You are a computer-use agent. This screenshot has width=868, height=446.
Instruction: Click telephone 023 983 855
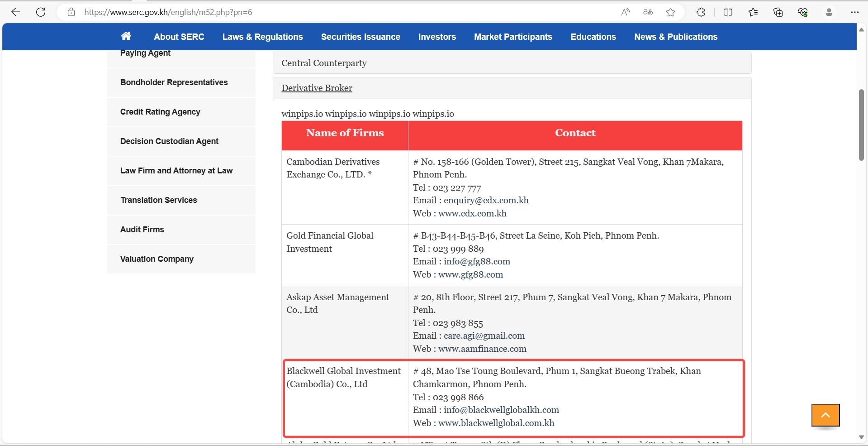[458, 323]
